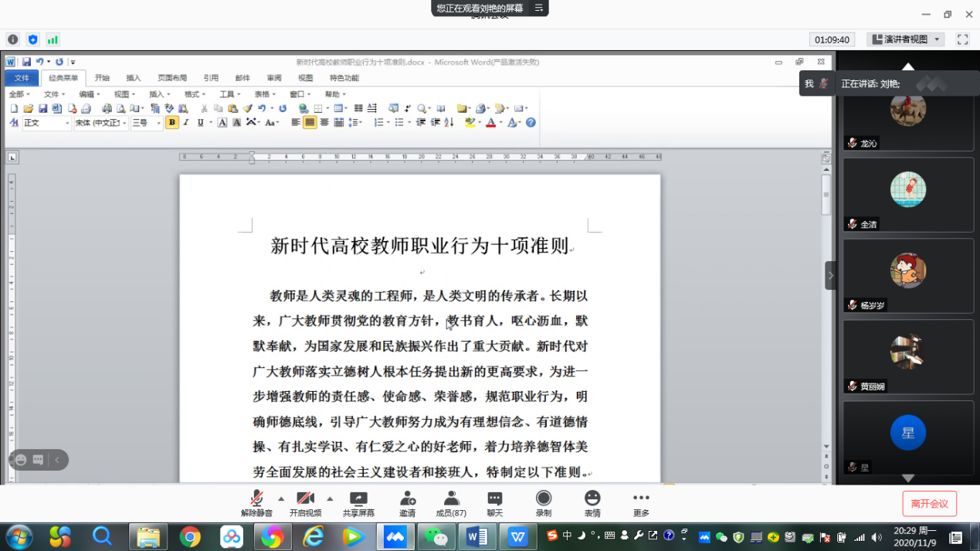Toggle Bold formatting in the Word toolbar
This screenshot has width=980, height=551.
click(171, 123)
